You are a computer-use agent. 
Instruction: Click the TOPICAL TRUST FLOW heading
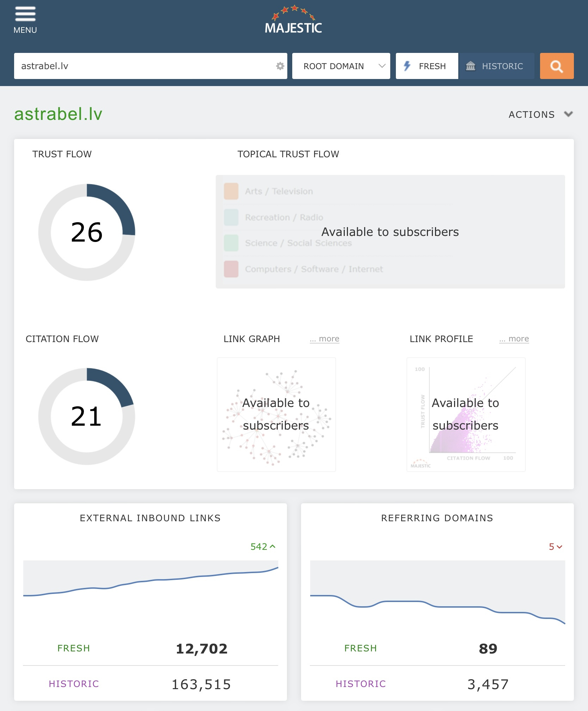pos(288,154)
